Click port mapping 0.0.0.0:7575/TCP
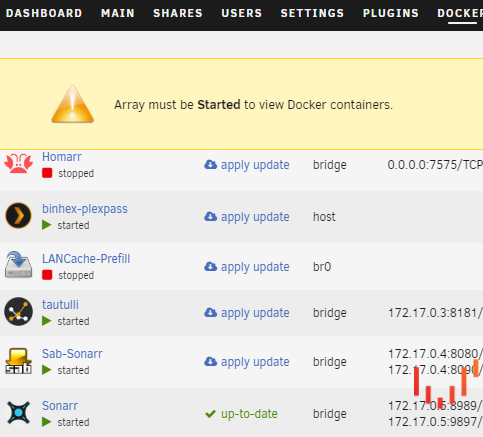Viewport: 483px width, 437px height. (435, 165)
